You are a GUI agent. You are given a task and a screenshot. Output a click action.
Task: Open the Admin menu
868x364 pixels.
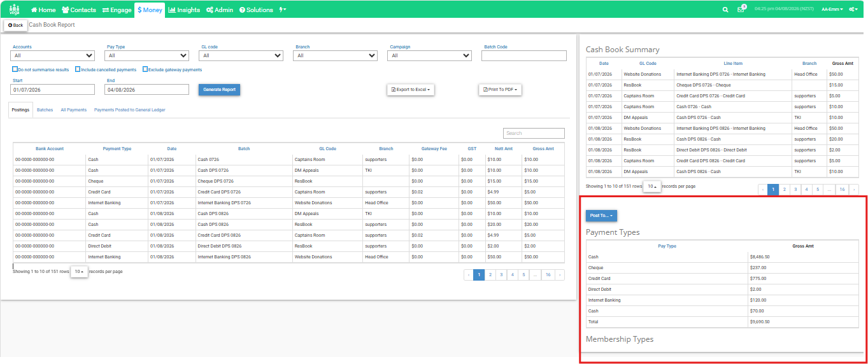[220, 10]
